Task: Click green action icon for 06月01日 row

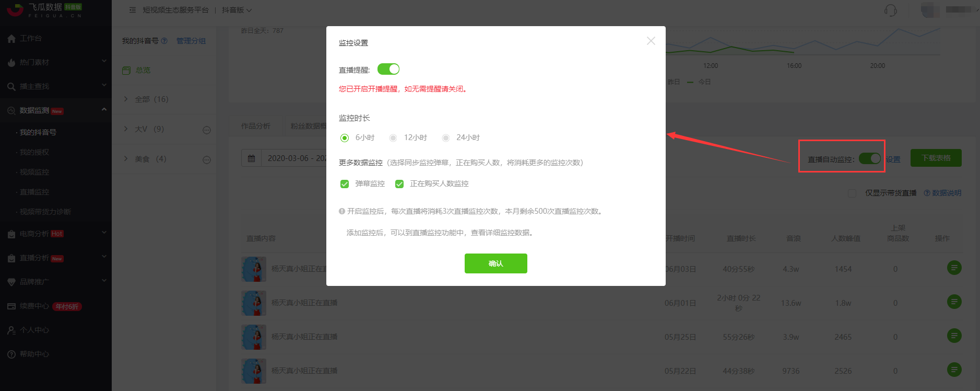Action: [x=954, y=302]
